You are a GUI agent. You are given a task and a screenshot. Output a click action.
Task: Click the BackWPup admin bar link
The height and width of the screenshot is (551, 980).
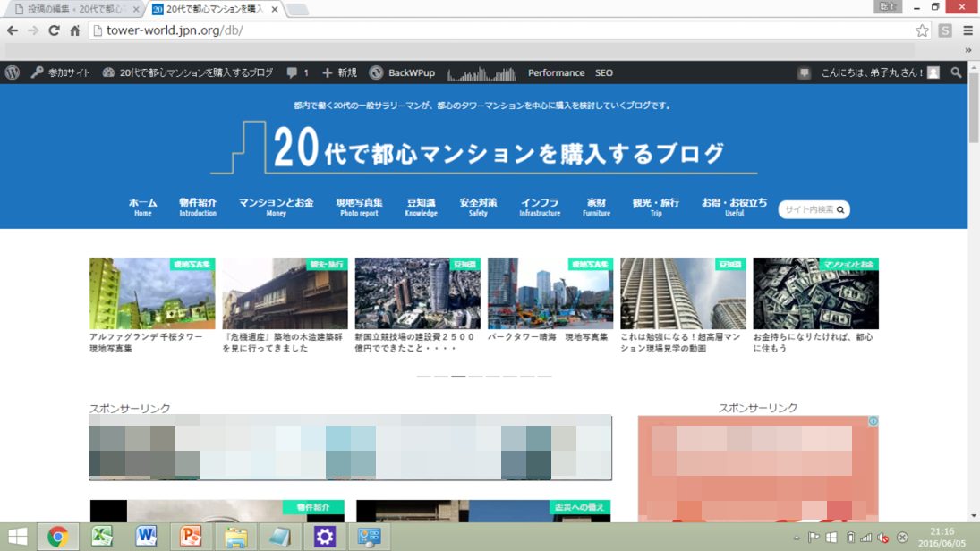click(x=402, y=72)
